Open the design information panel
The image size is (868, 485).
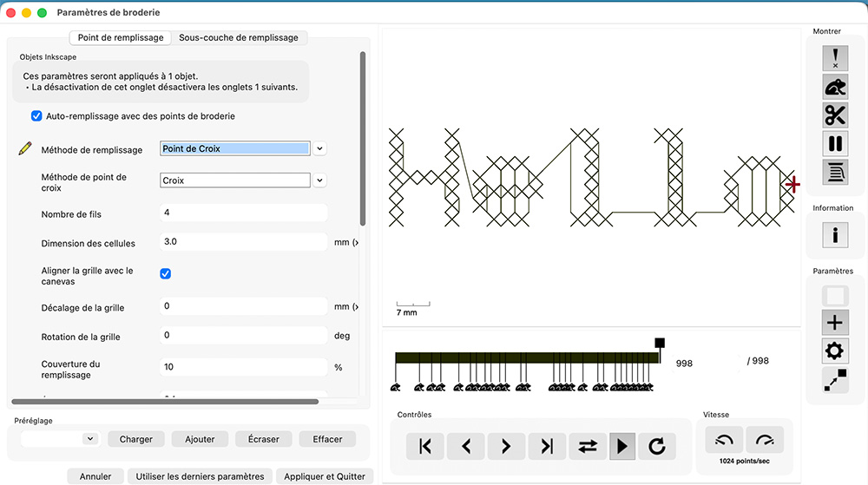[x=835, y=235]
